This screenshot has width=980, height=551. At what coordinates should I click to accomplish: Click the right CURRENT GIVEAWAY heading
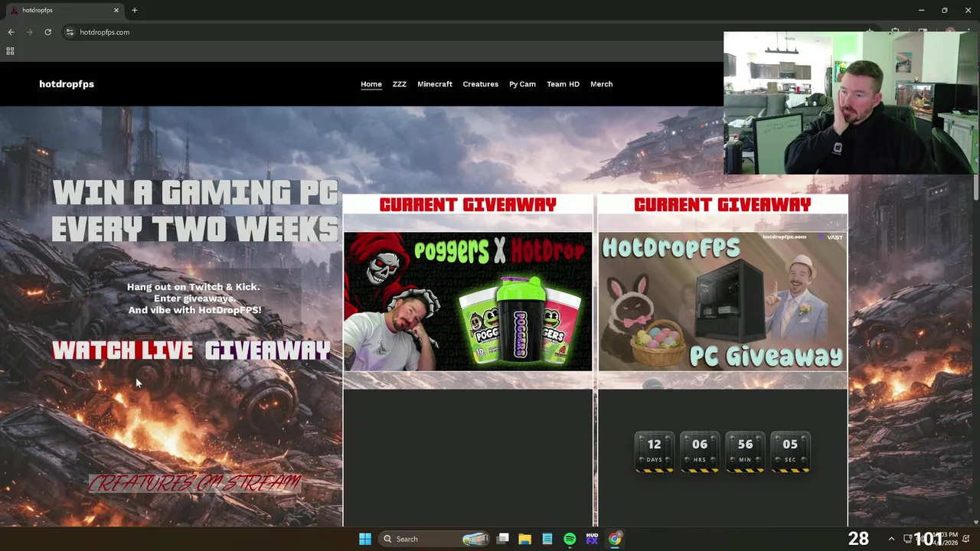(x=723, y=205)
